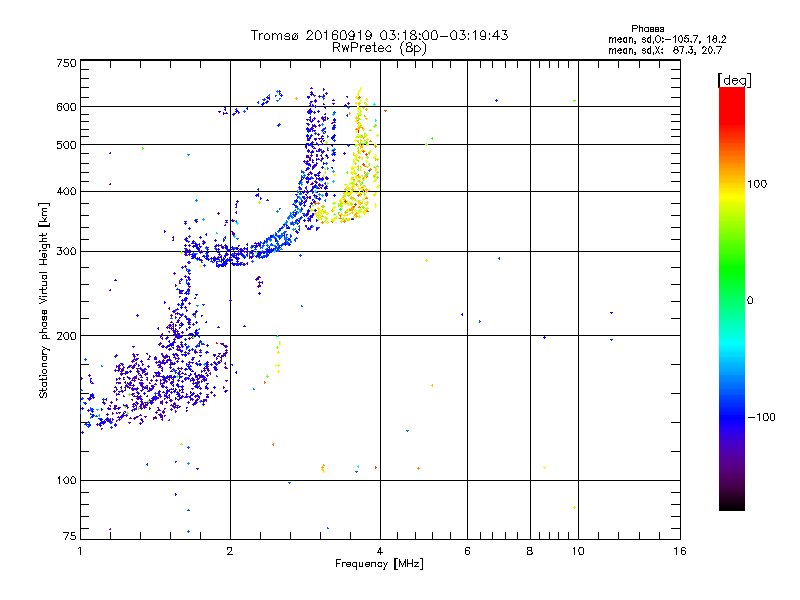Click the phase colorbar gradient
The height and width of the screenshot is (600, 800).
click(732, 298)
